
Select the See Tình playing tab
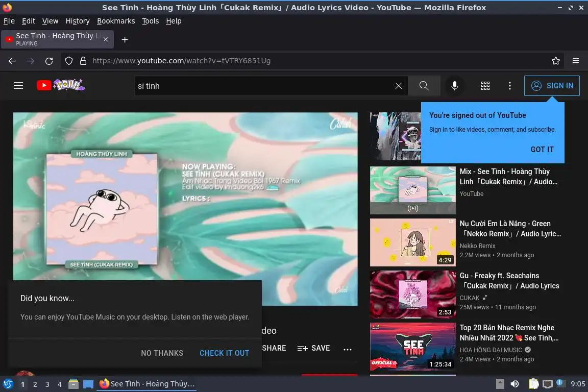pos(57,39)
